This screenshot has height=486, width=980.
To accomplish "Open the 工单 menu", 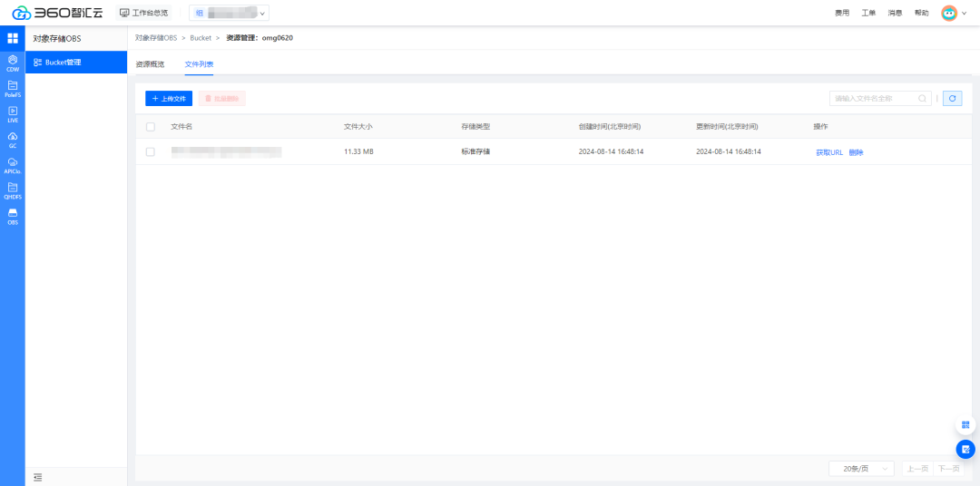I will [x=868, y=13].
